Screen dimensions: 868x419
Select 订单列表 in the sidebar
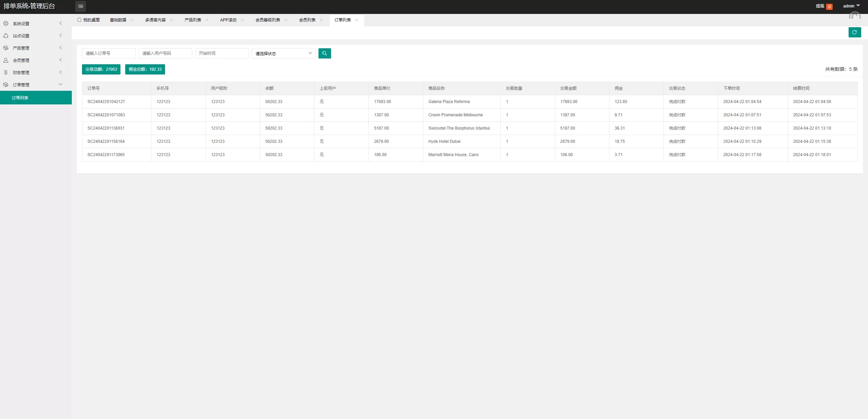pyautogui.click(x=20, y=98)
